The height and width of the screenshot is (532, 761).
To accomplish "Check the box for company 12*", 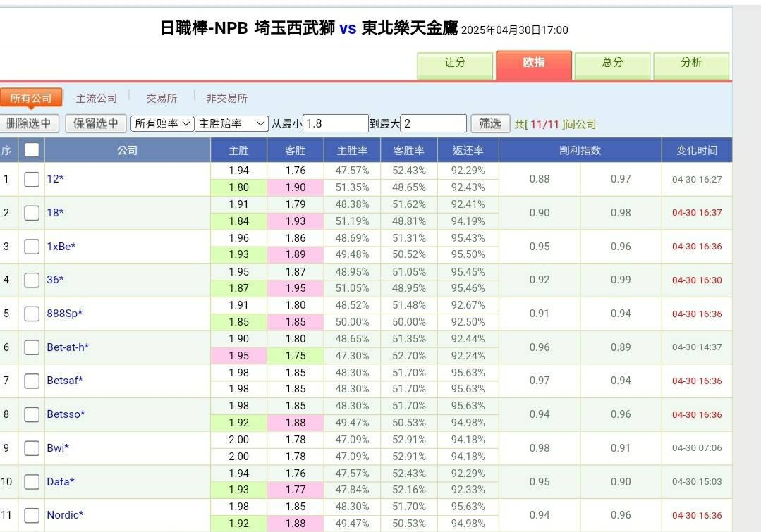I will [x=32, y=179].
